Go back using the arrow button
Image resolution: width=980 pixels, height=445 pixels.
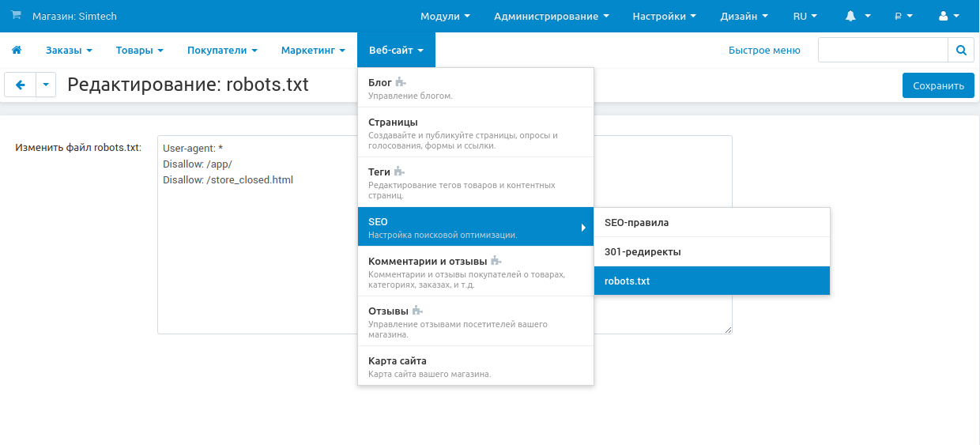pos(21,85)
